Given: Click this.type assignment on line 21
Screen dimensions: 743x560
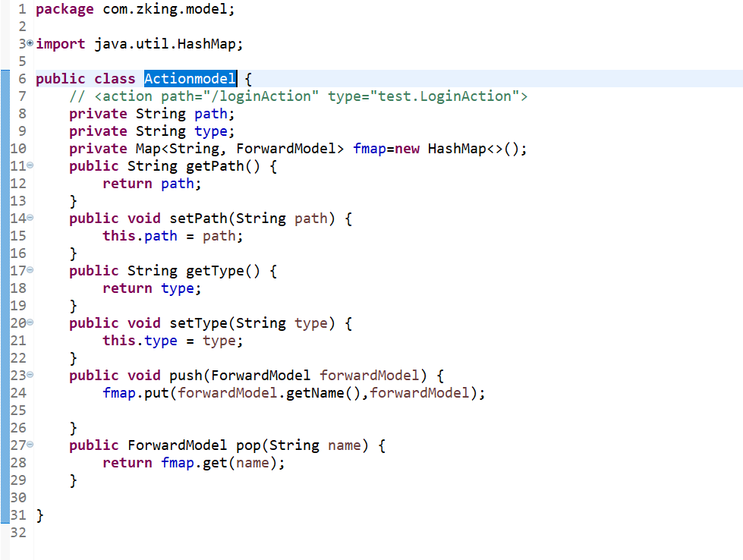Looking at the screenshot, I should coord(172,341).
